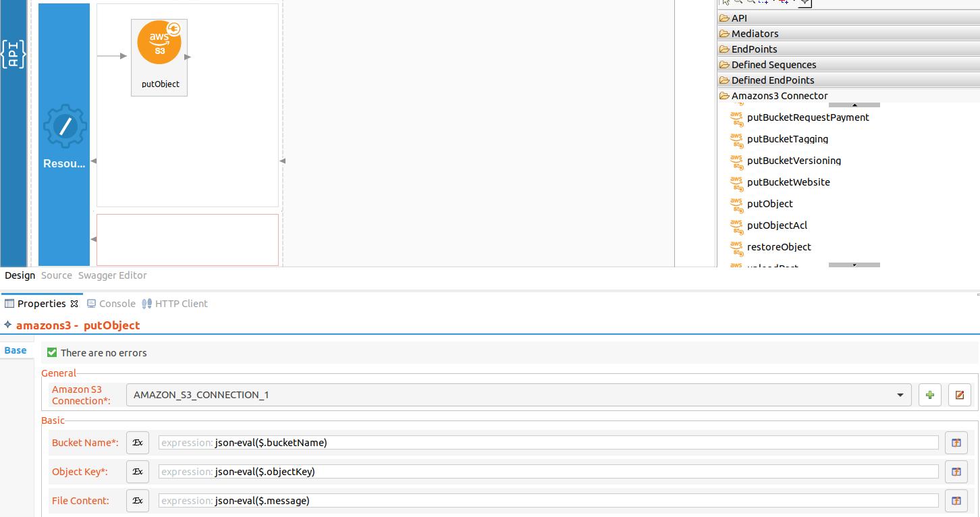
Task: Click the 'amazons3 - putObject' properties title
Action: pyautogui.click(x=78, y=325)
